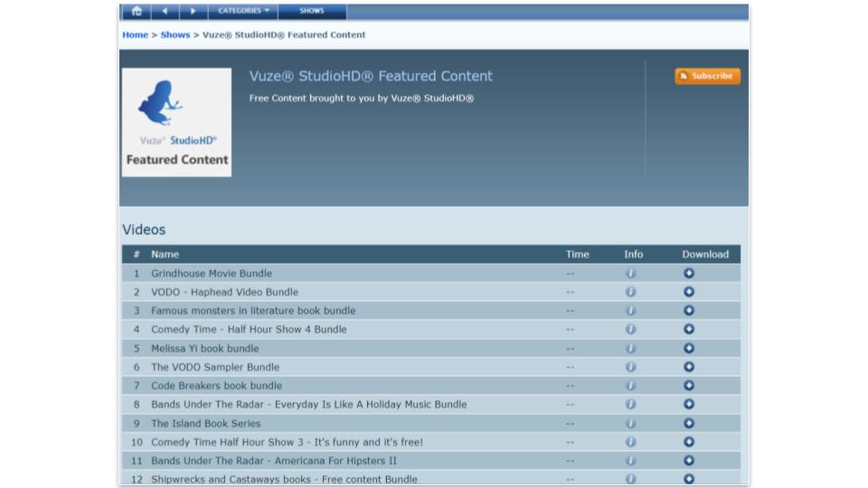Subscribe to the featured content feed
The height and width of the screenshot is (488, 868).
707,76
